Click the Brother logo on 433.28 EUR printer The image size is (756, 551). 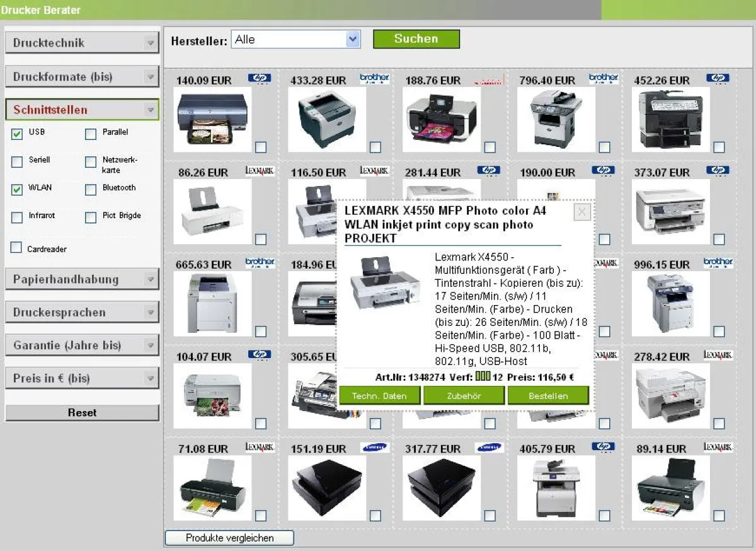coord(374,79)
